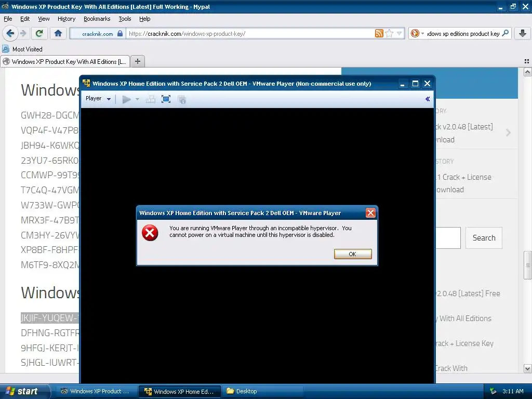This screenshot has width=532, height=399.
Task: Switch to Windows XP Product taskbar button
Action: pyautogui.click(x=96, y=391)
